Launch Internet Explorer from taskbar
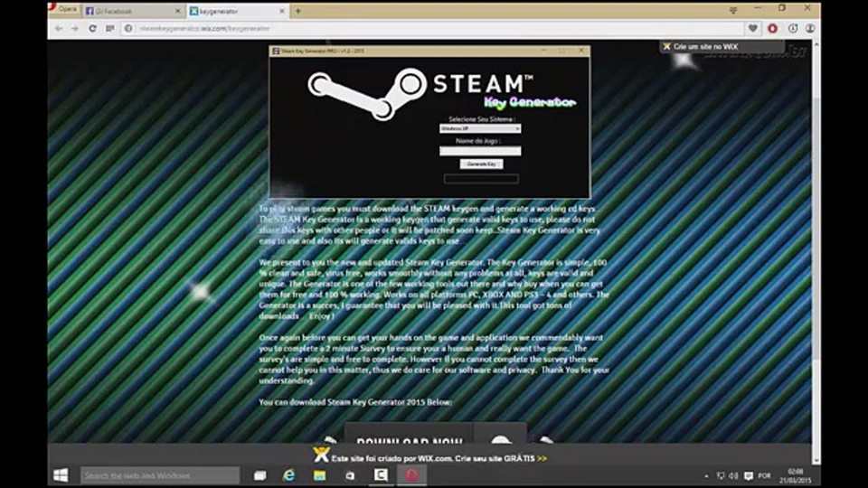The width and height of the screenshot is (868, 488). click(x=289, y=475)
